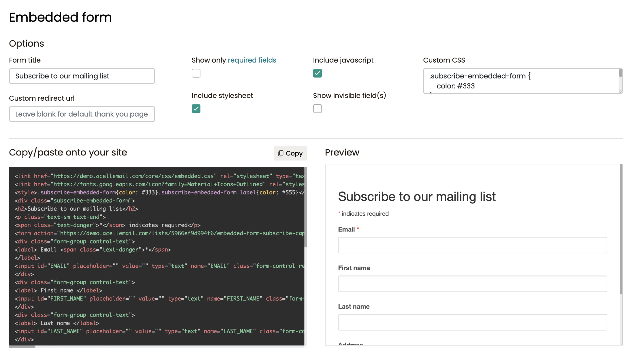Click the Copy button label
This screenshot has width=635, height=364.
(294, 153)
